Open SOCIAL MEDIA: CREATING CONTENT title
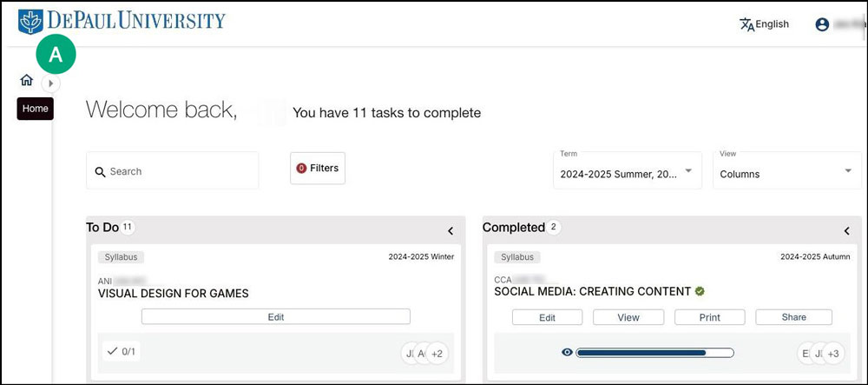This screenshot has height=385, width=868. pyautogui.click(x=592, y=291)
